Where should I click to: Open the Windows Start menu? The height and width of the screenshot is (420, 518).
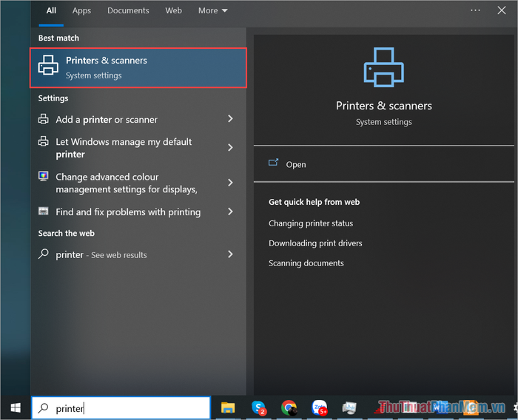pyautogui.click(x=16, y=407)
